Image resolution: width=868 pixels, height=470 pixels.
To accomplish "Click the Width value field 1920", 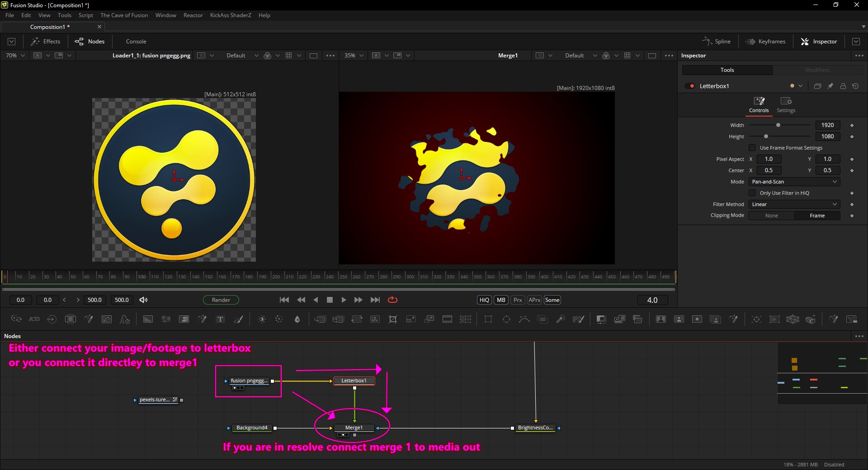I will coord(827,125).
